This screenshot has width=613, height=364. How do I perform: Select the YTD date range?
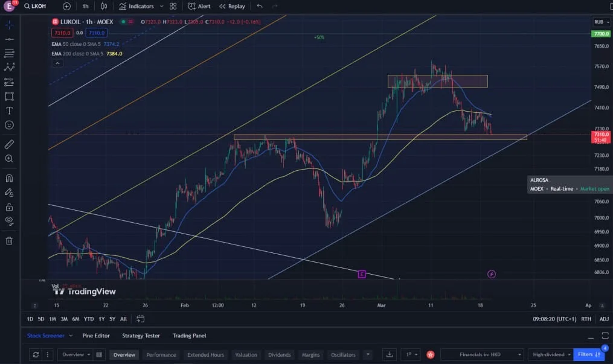(x=89, y=319)
